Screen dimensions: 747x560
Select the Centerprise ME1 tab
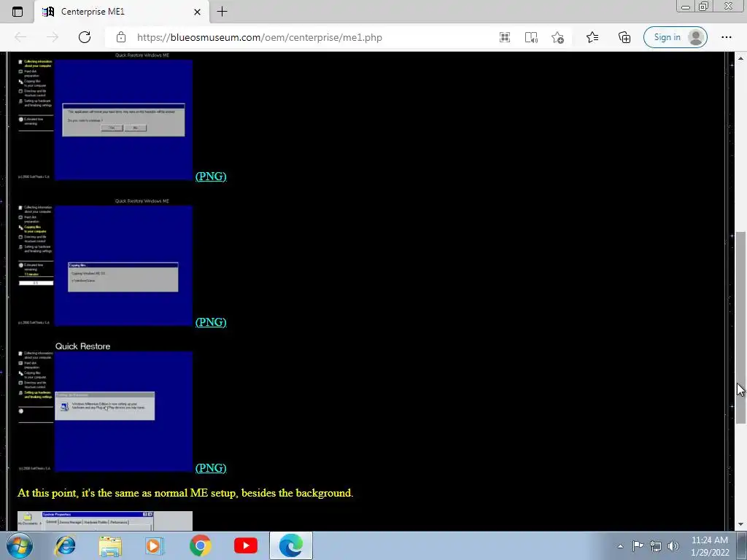tap(121, 12)
